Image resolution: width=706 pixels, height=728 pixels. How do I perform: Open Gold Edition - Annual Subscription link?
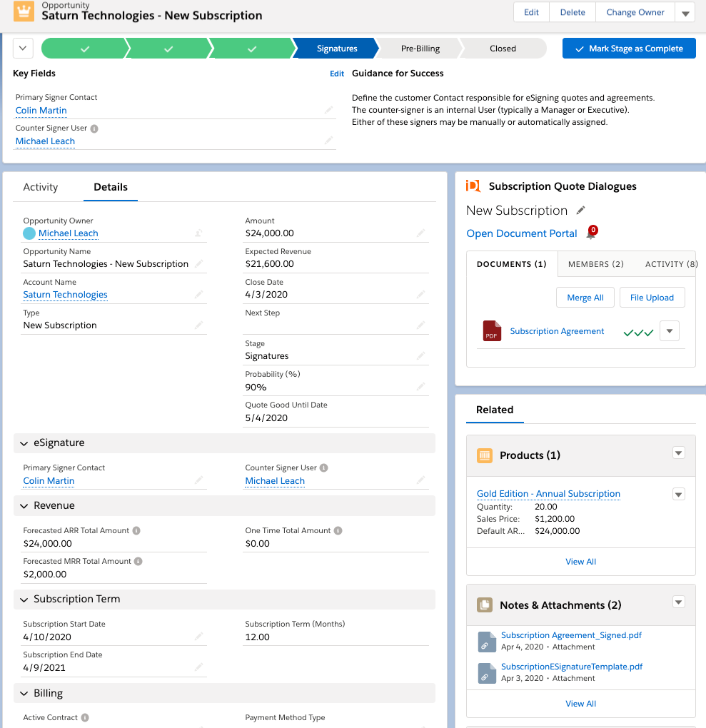coord(548,493)
